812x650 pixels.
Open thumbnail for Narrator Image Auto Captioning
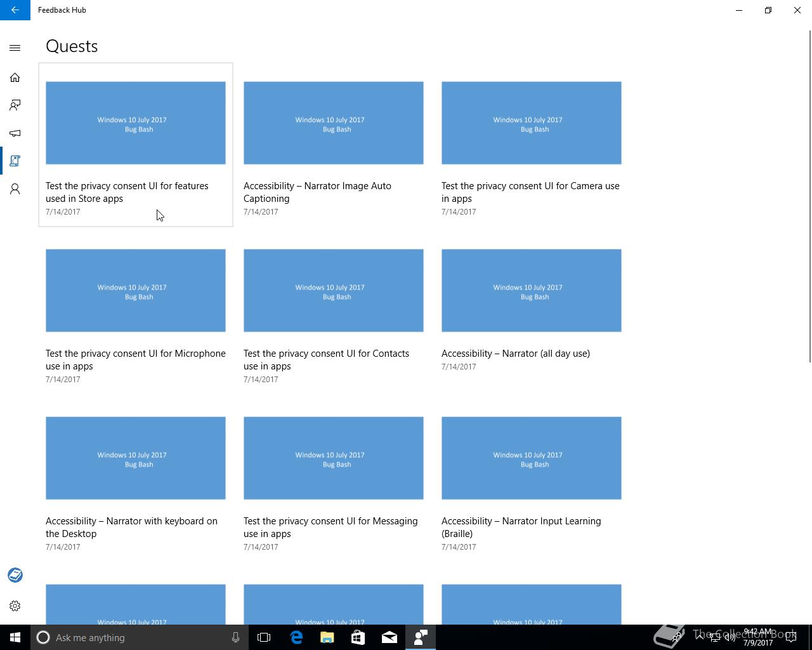tap(334, 123)
